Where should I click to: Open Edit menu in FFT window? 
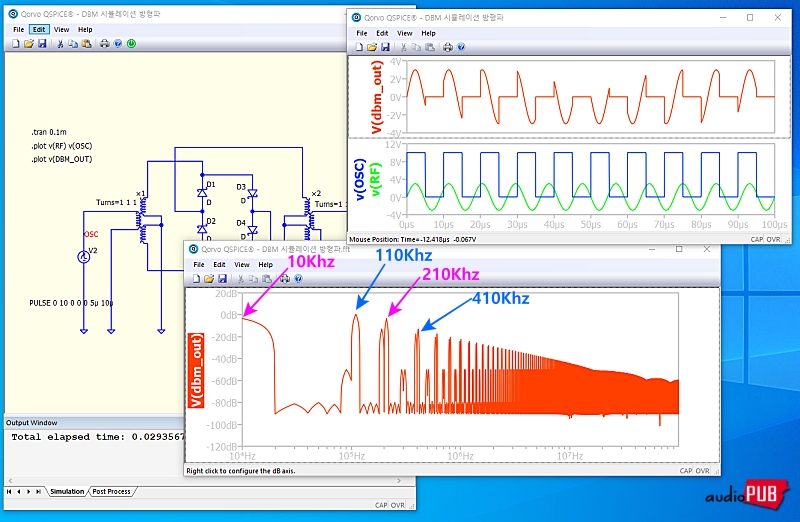tap(219, 265)
